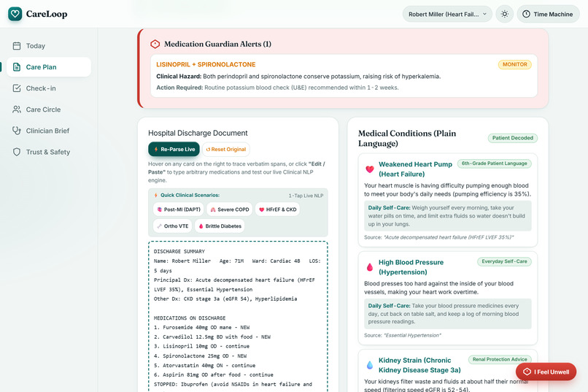The image size is (588, 392).
Task: Open the High Blood Pressure (Hypertension) card title
Action: click(411, 267)
